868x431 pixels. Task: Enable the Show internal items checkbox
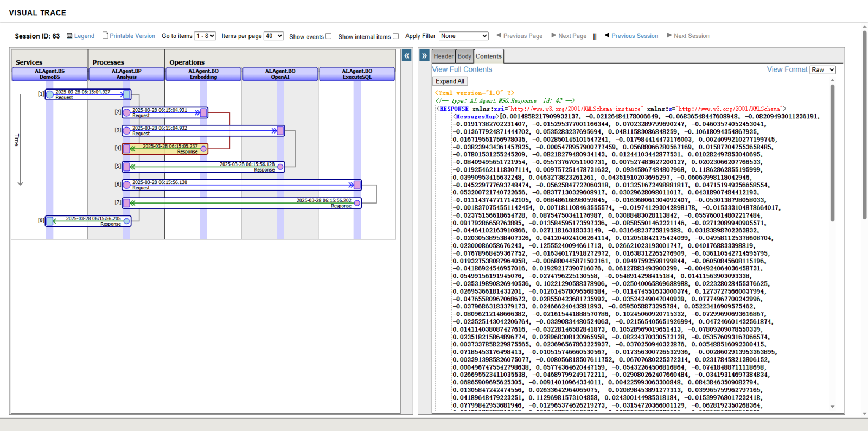tap(395, 36)
